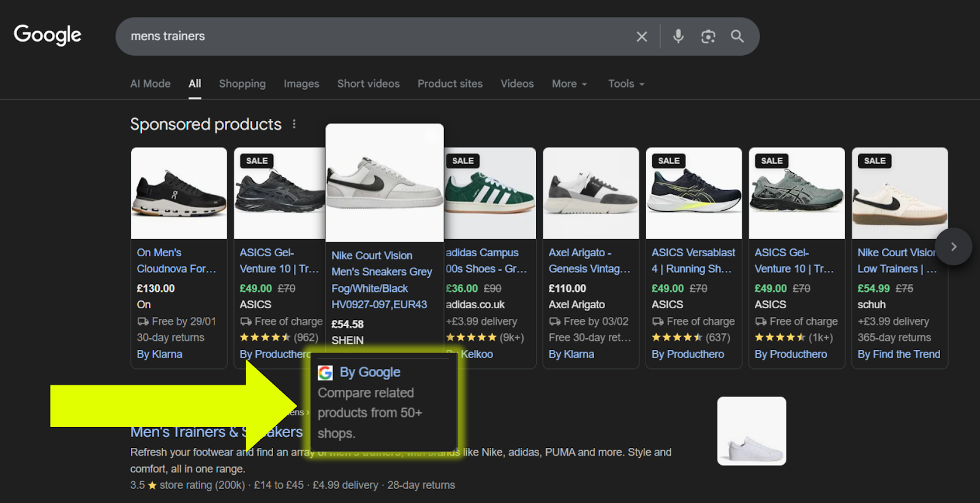
Task: Click the £54.99 schuh price
Action: 873,288
